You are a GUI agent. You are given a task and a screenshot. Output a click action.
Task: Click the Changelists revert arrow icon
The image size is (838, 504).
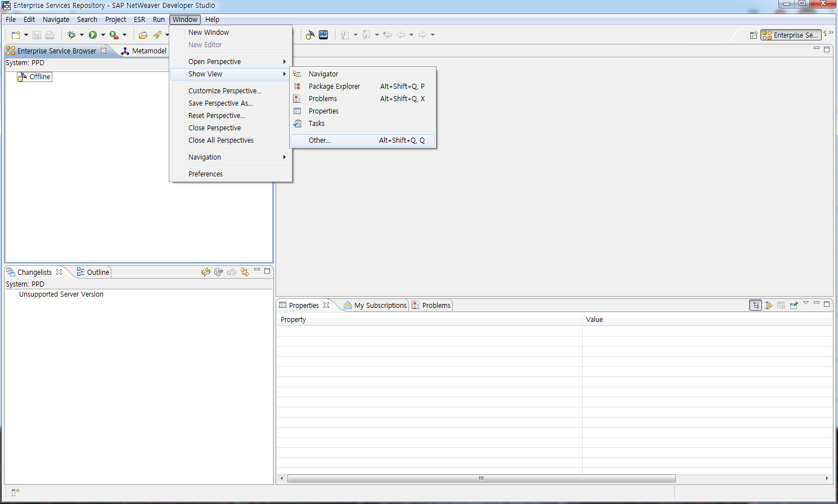232,272
